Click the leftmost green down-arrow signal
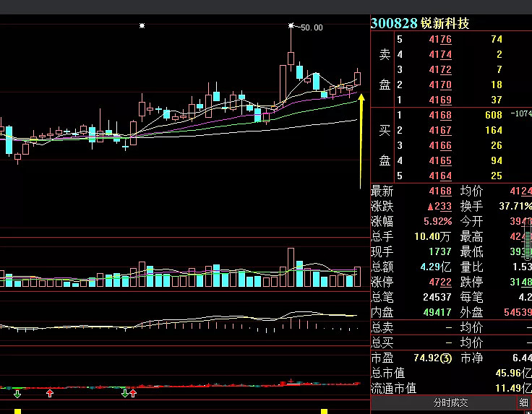This screenshot has width=532, height=414. (x=17, y=394)
